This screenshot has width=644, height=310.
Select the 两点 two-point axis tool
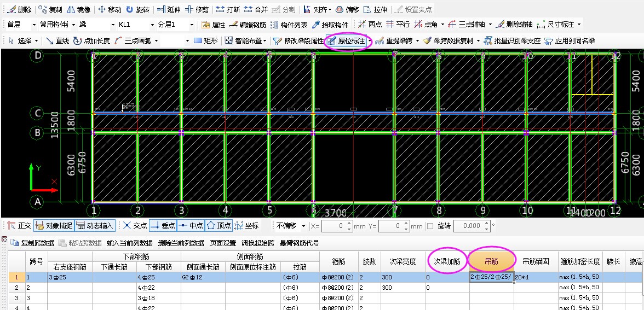coord(370,25)
